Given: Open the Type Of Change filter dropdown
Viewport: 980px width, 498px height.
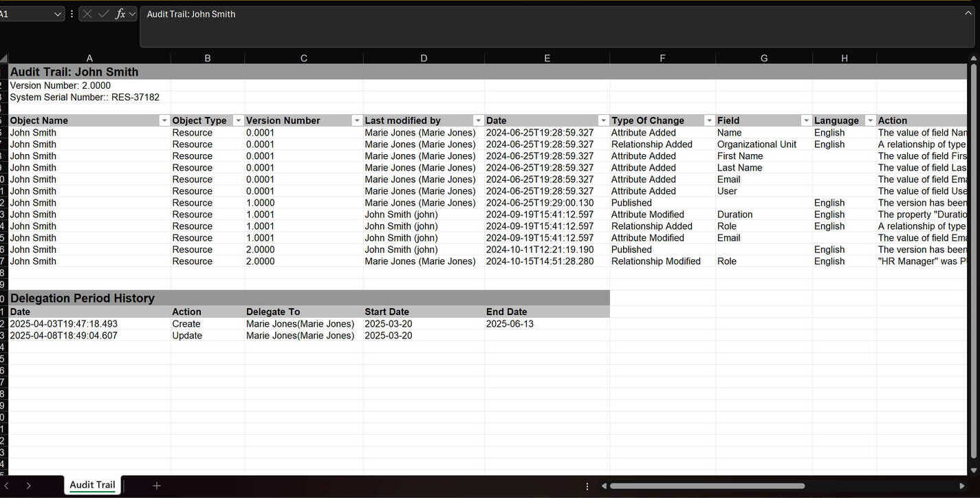Looking at the screenshot, I should coord(708,121).
